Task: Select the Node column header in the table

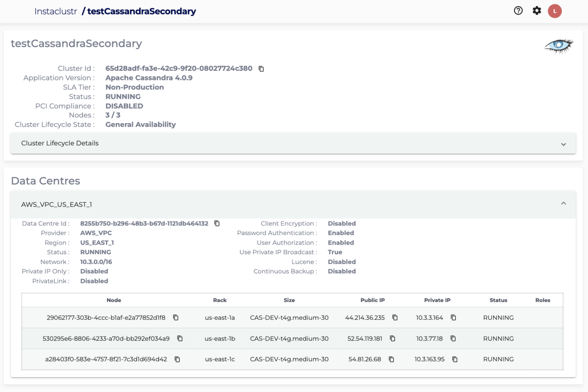Action: click(x=114, y=300)
